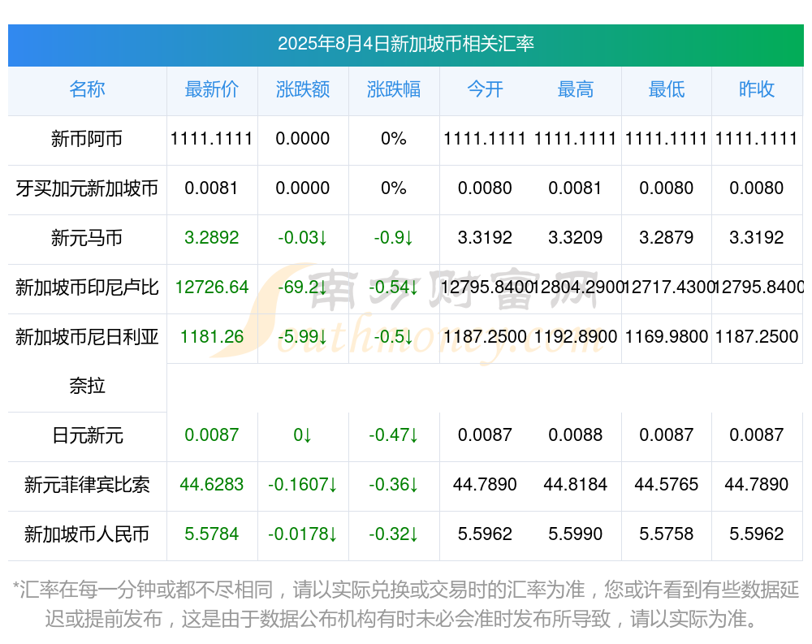812x644 pixels.
Task: Select the 新加坡币尼日利亚 row name
Action: point(87,337)
